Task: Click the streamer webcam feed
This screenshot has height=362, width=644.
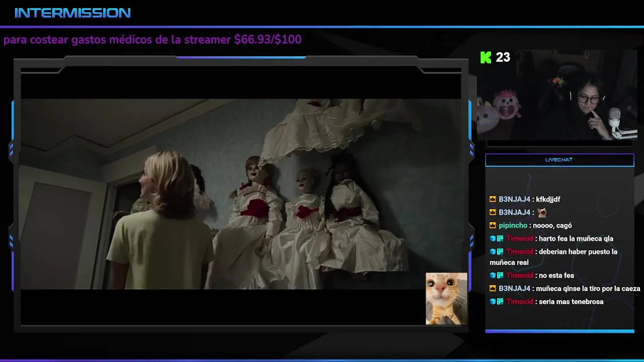Action: pos(557,95)
